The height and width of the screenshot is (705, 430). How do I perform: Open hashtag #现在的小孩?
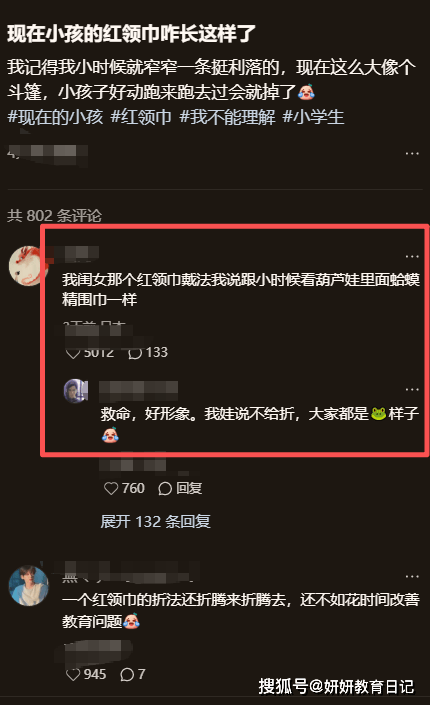point(55,117)
